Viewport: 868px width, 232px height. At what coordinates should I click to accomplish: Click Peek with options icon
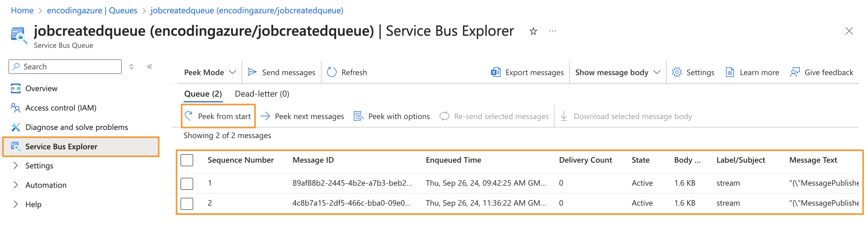point(358,116)
